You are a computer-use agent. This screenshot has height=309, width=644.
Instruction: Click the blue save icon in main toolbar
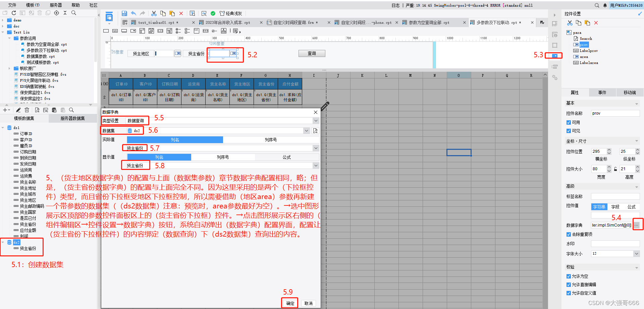[124, 13]
